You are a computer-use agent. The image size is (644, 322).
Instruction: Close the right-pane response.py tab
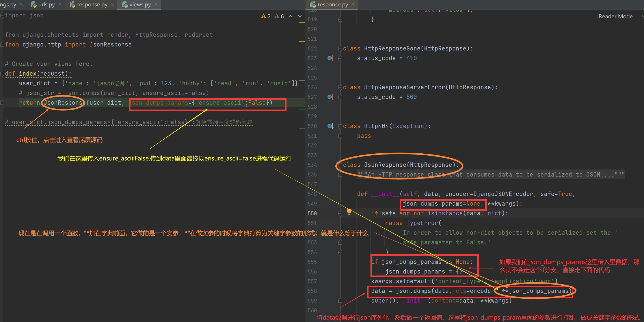pyautogui.click(x=353, y=4)
